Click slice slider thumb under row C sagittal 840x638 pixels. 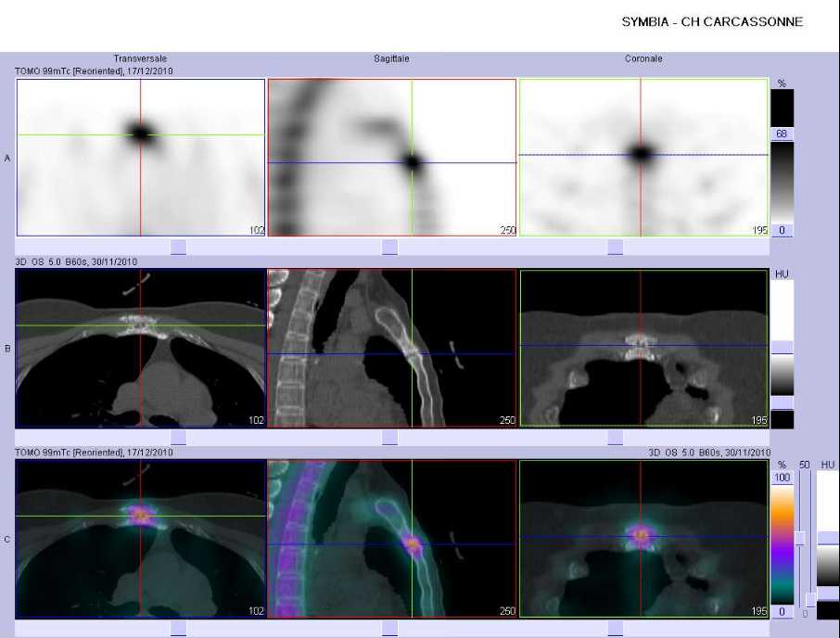[x=390, y=629]
